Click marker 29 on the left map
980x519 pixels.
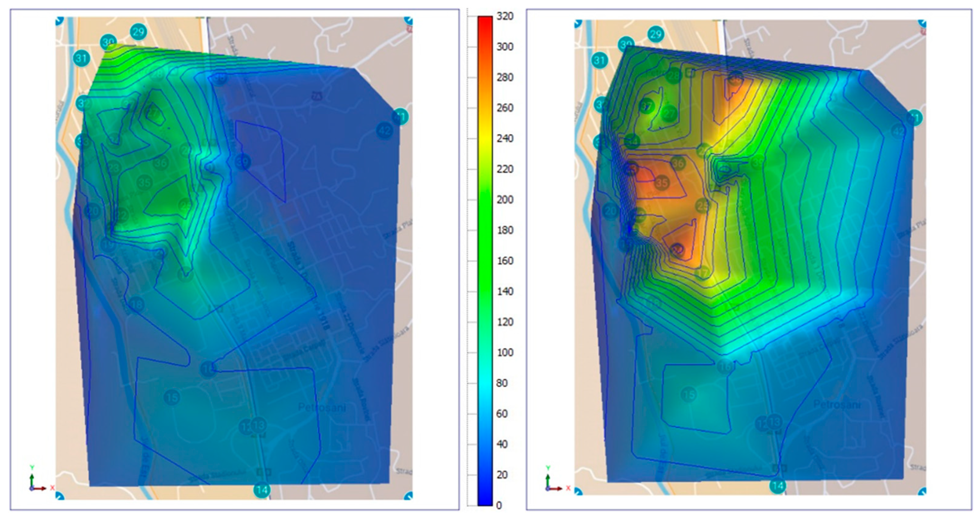[x=138, y=32]
